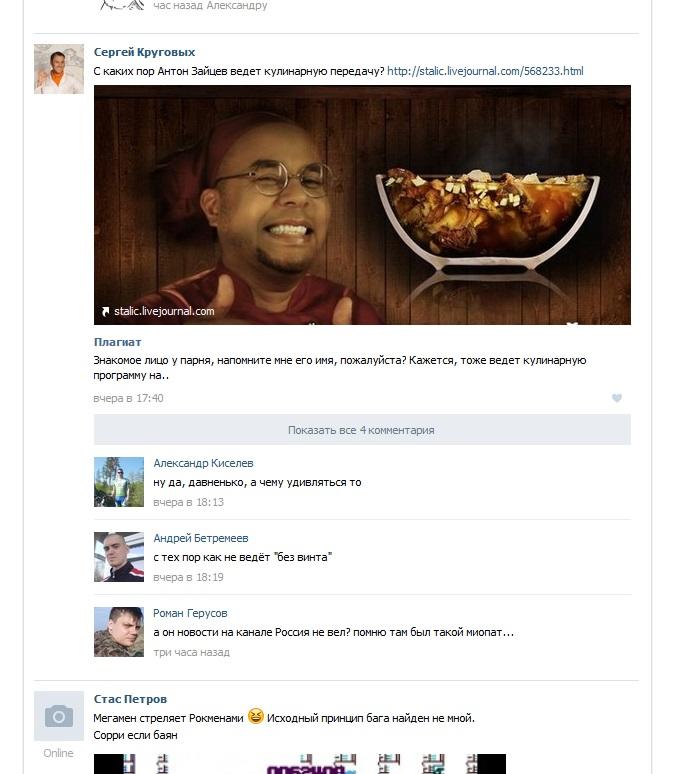Open the large cooking show preview image
This screenshot has height=774, width=686.
point(362,205)
